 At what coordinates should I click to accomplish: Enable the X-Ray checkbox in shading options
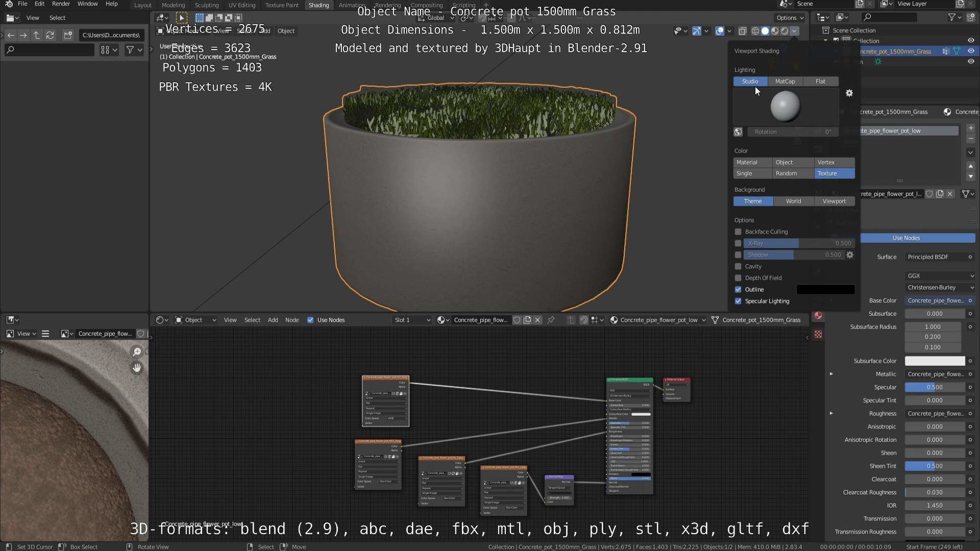point(738,243)
